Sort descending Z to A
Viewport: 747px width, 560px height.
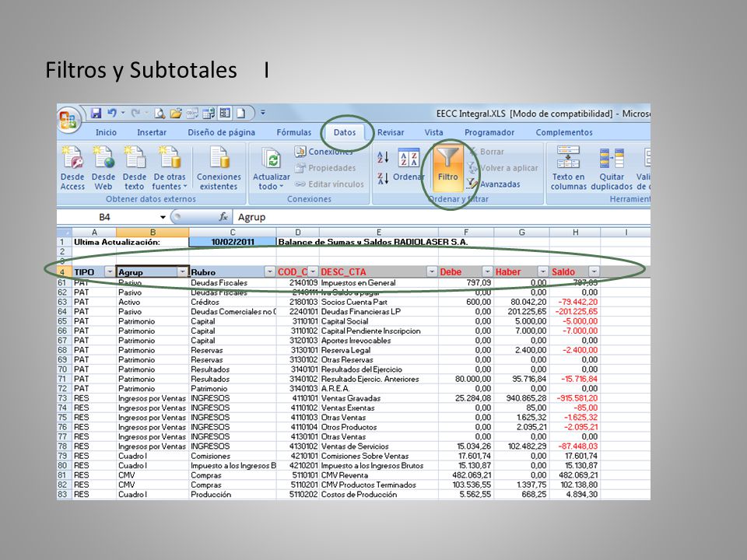coord(383,179)
